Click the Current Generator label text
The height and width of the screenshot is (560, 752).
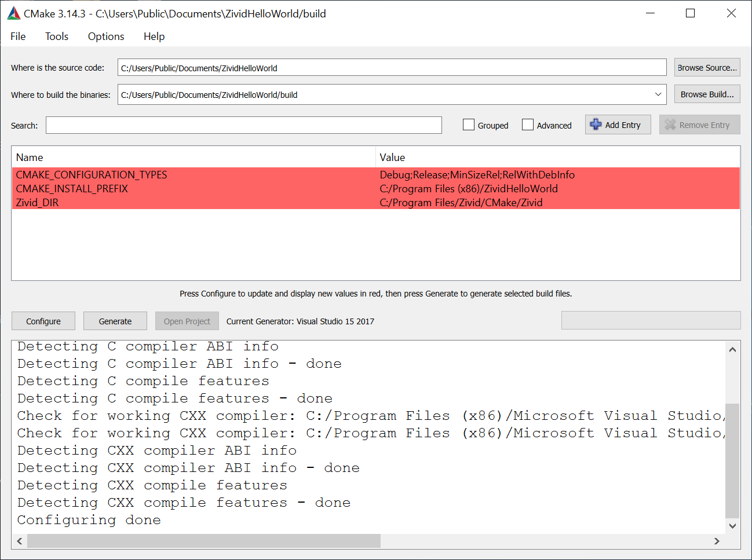[300, 321]
